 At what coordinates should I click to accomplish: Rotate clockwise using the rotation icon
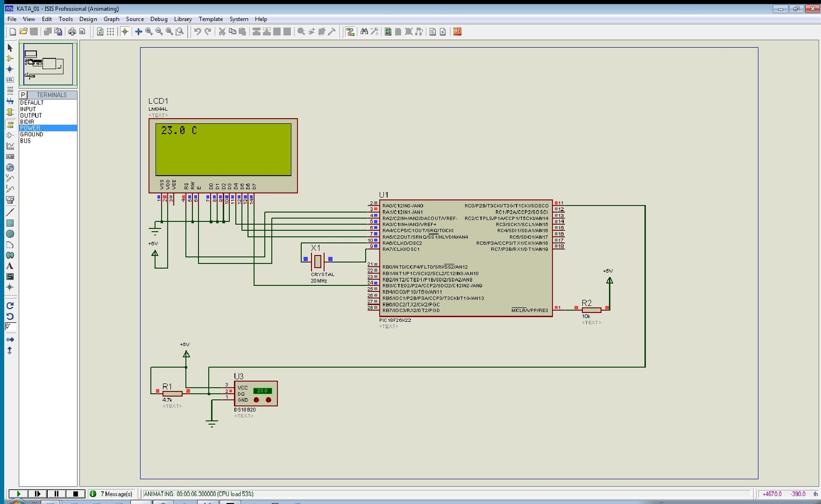tap(9, 306)
